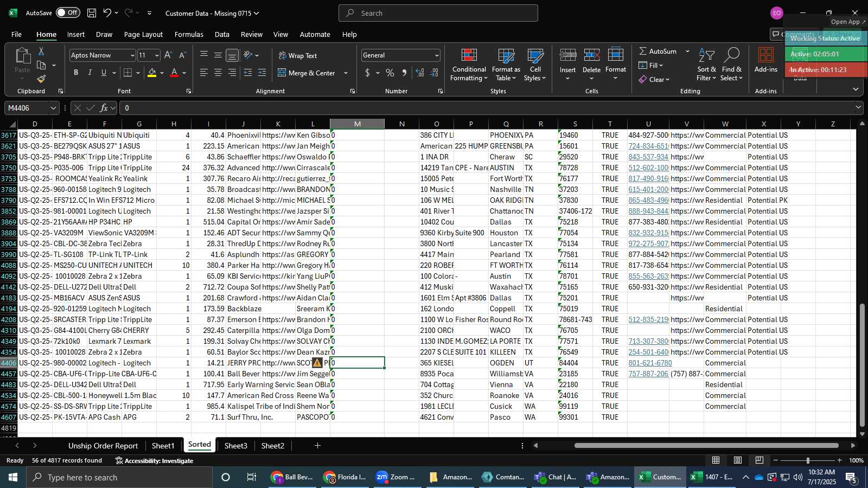868x488 pixels.
Task: Toggle Underline formatting
Action: point(104,73)
